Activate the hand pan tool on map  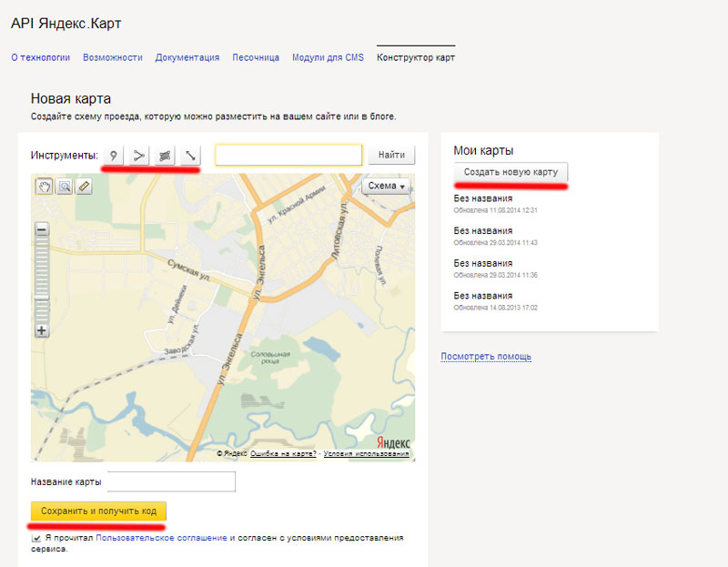click(x=44, y=187)
